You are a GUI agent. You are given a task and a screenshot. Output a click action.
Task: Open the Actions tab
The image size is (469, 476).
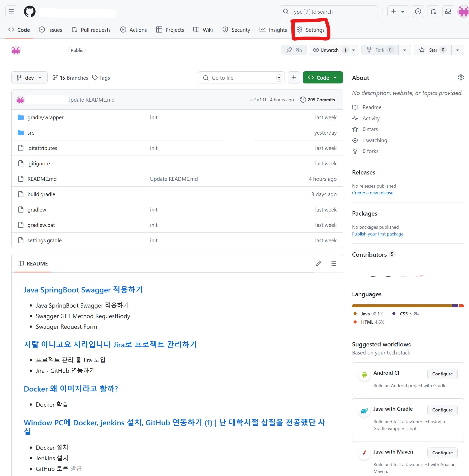[134, 30]
